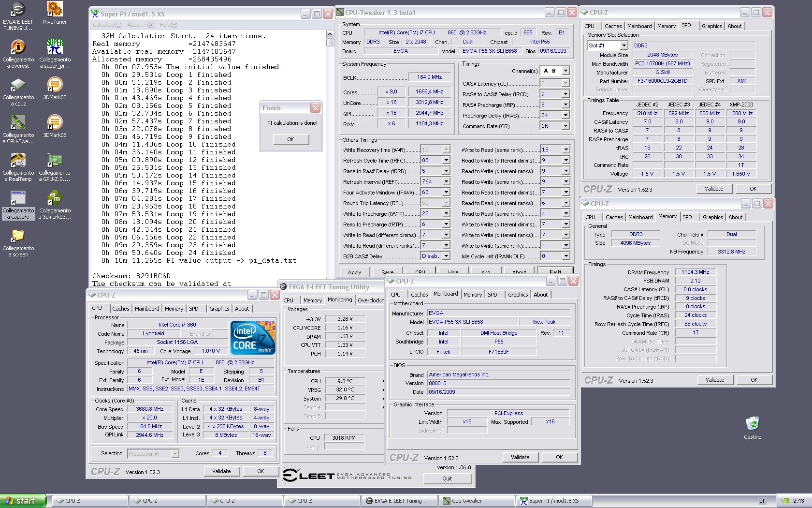812x508 pixels.
Task: Open the cpuz shortcut desktop icon
Action: click(18, 91)
